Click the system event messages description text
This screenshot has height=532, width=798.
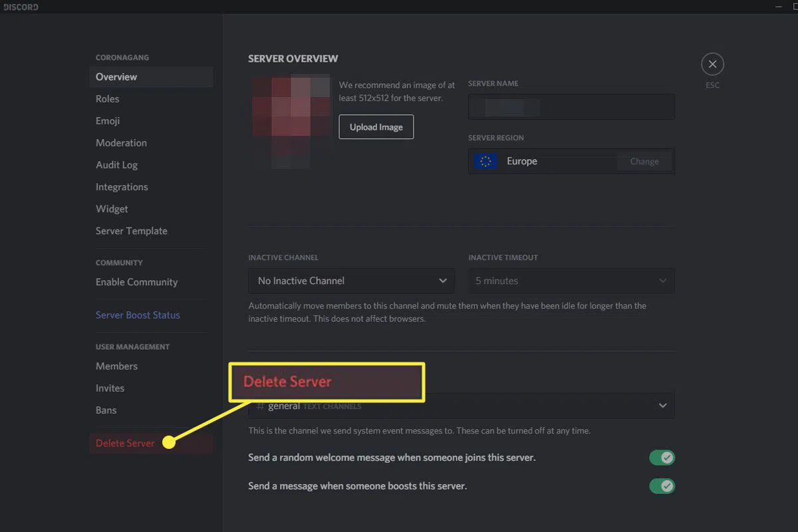(x=419, y=431)
